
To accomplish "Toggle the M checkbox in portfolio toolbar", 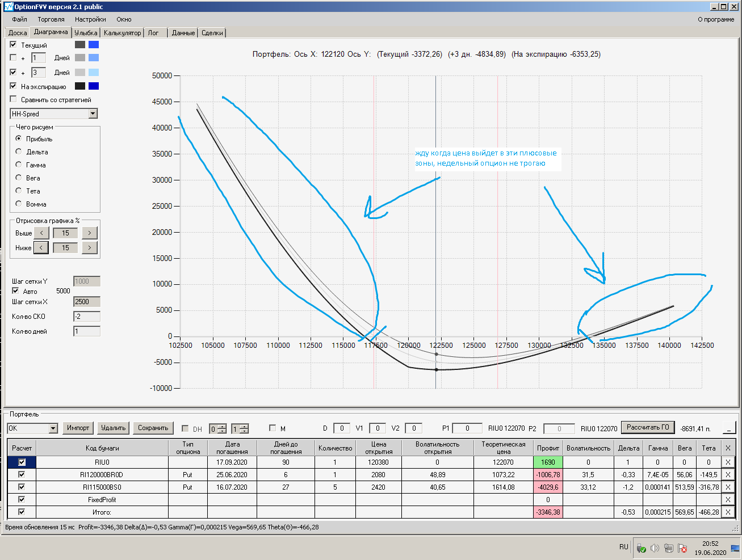I will [x=273, y=428].
